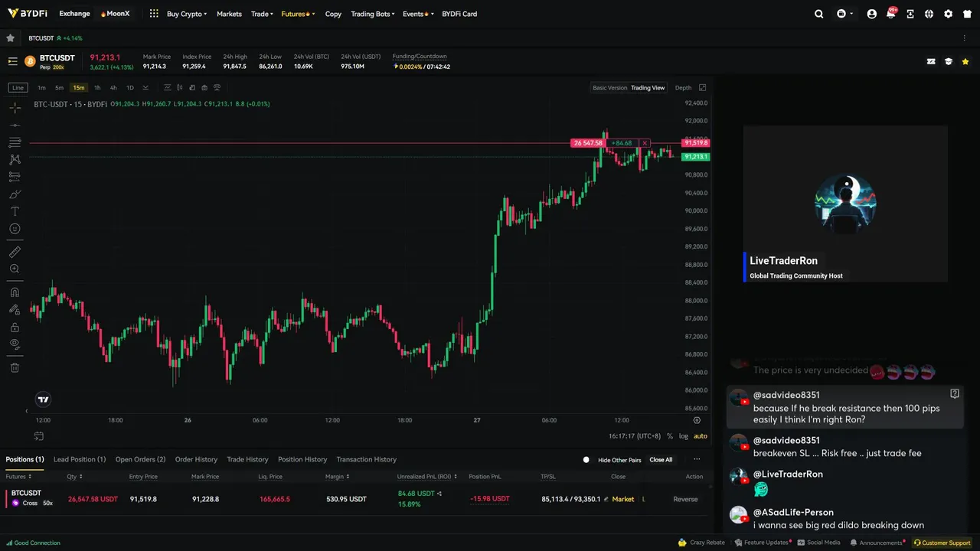Close position at Market price
This screenshot has width=980, height=551.
(623, 499)
